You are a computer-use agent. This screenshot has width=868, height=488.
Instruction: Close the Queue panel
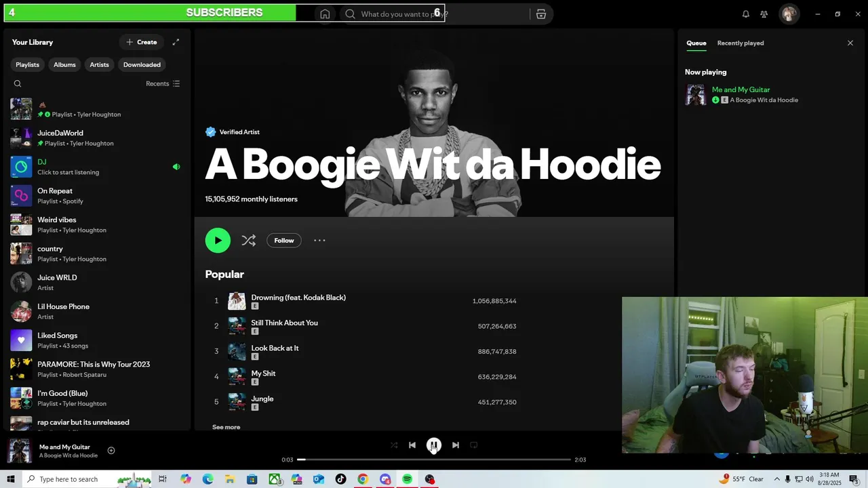[x=850, y=43]
